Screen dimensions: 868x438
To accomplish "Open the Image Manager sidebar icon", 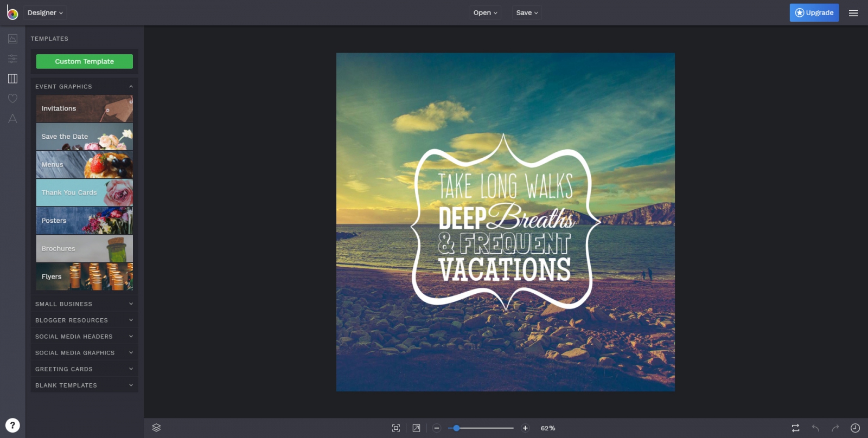I will pyautogui.click(x=12, y=38).
